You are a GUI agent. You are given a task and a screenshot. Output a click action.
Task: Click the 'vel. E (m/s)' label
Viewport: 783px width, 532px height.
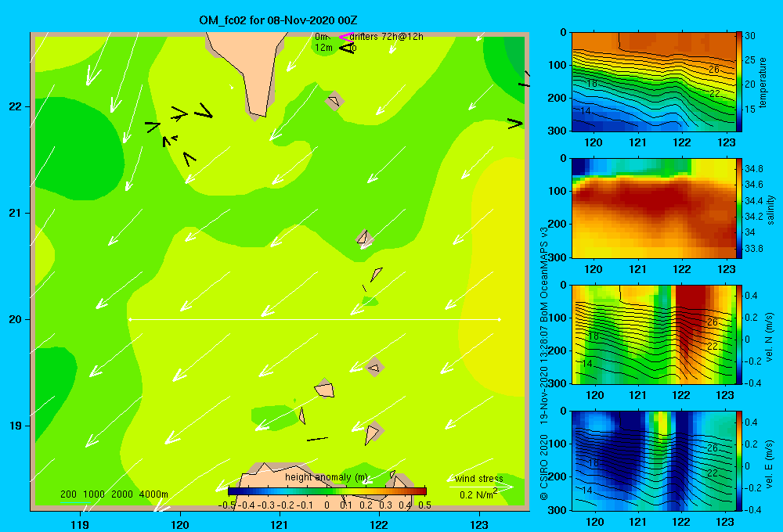pyautogui.click(x=770, y=463)
